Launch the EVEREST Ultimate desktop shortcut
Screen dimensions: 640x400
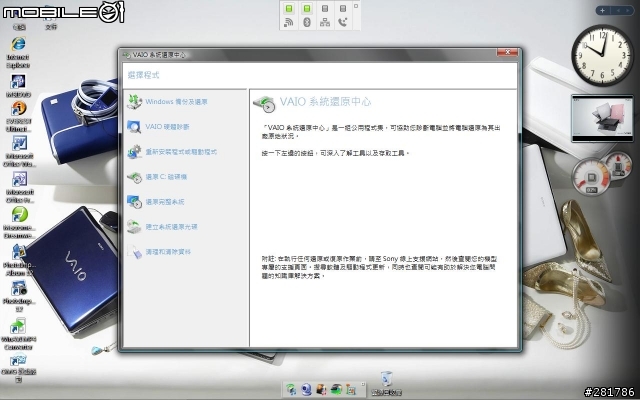click(18, 117)
